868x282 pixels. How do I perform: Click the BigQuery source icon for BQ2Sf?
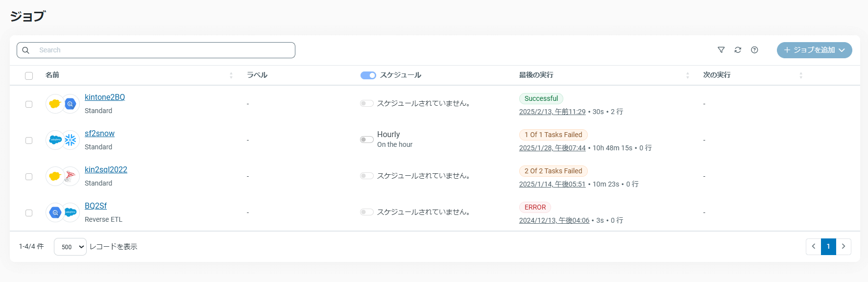(55, 212)
